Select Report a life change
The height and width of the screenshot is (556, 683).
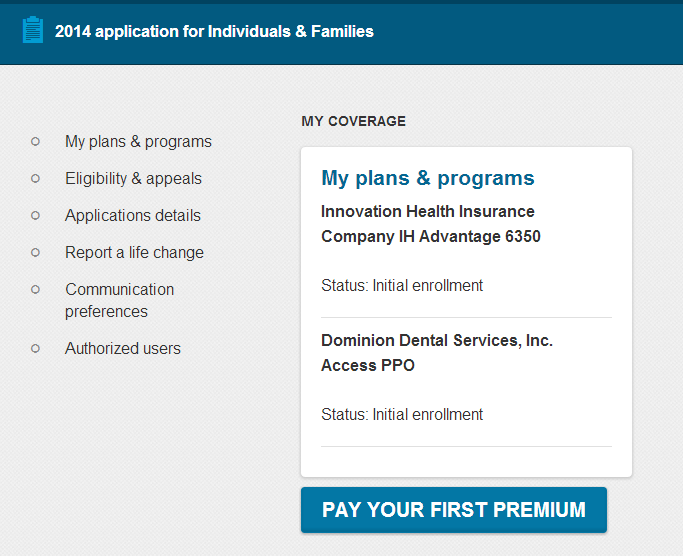click(x=134, y=253)
